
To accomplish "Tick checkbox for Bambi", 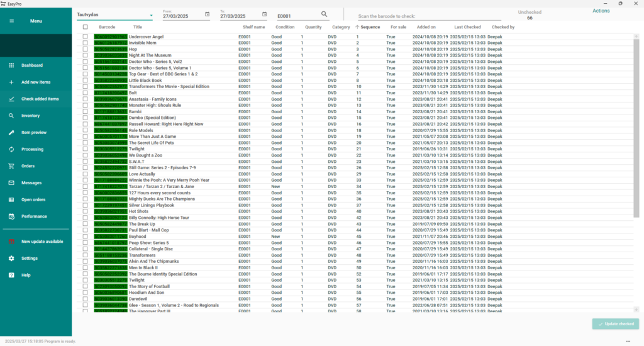I will (x=85, y=111).
